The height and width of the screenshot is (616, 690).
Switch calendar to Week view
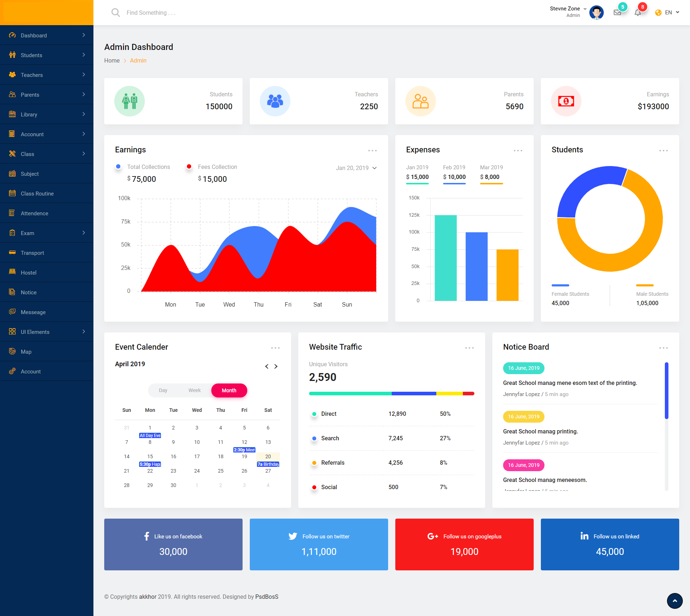click(x=194, y=390)
